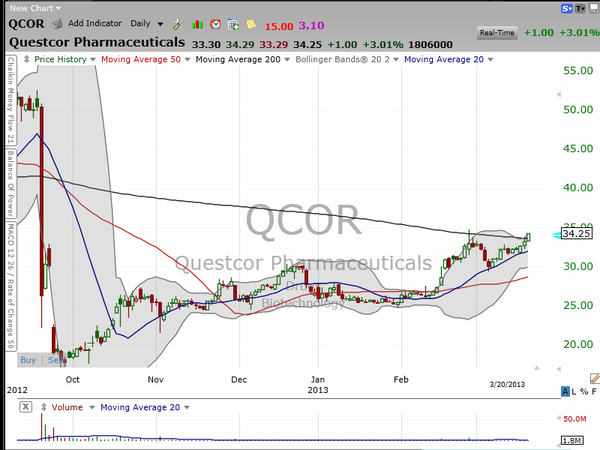Click the 20.00 price scale label
The width and height of the screenshot is (600, 450).
tap(578, 344)
